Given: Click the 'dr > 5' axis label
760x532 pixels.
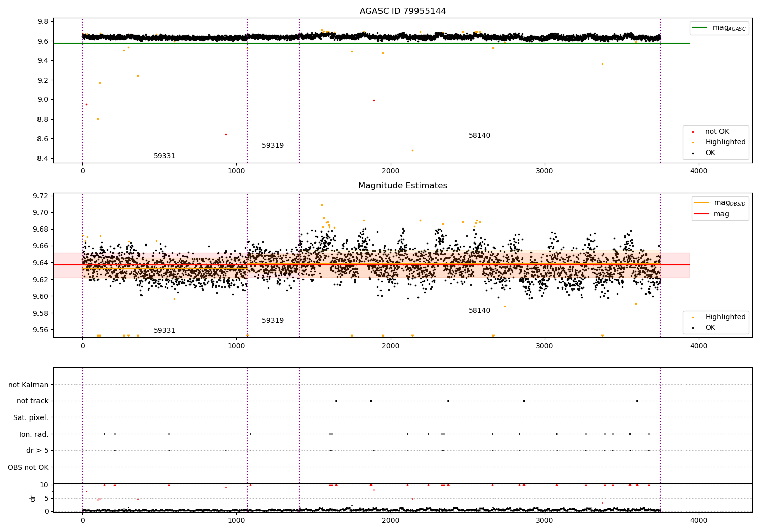Looking at the screenshot, I should [x=37, y=451].
